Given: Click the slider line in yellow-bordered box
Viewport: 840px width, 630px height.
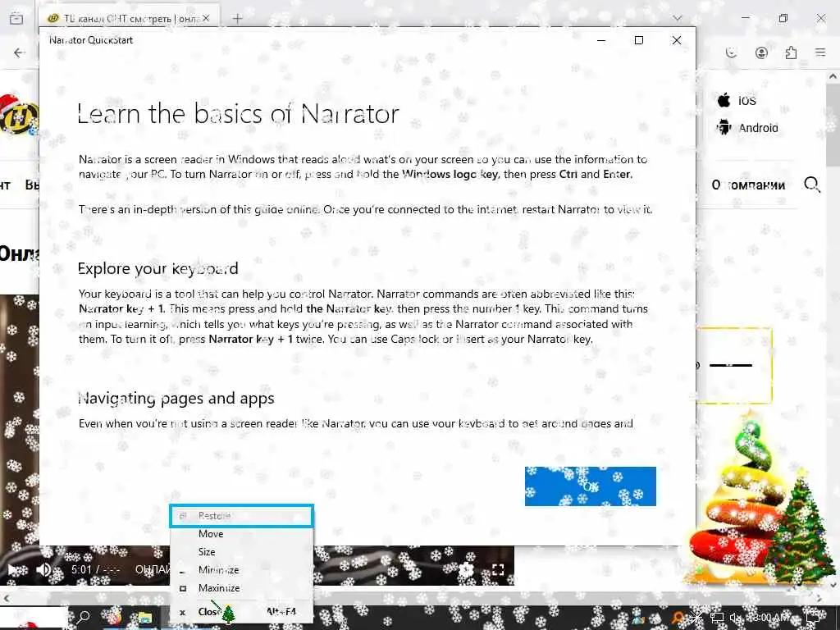Looking at the screenshot, I should (x=731, y=365).
